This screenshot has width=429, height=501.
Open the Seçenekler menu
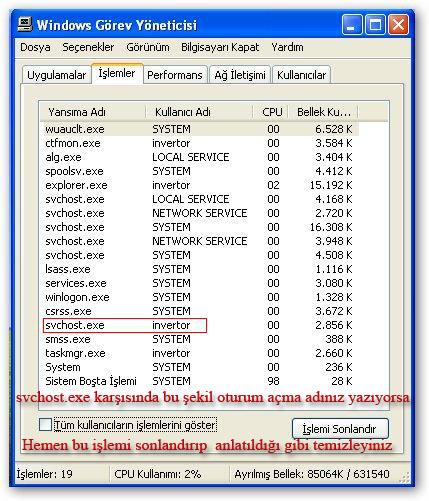[88, 47]
